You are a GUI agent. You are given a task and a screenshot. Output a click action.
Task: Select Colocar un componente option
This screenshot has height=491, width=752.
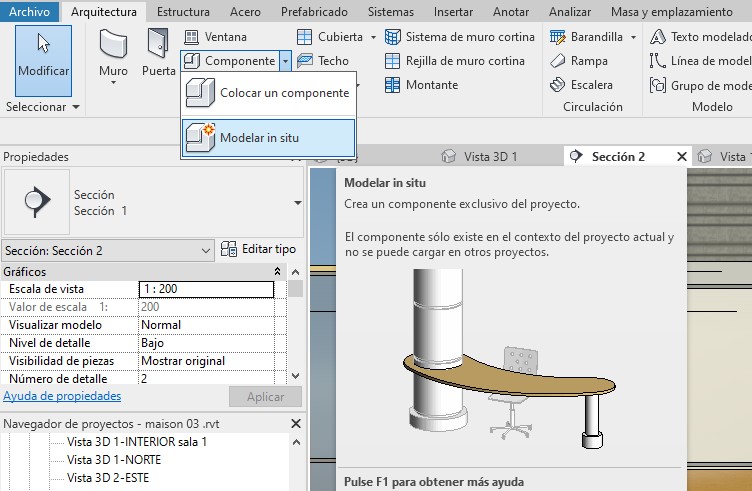[268, 93]
